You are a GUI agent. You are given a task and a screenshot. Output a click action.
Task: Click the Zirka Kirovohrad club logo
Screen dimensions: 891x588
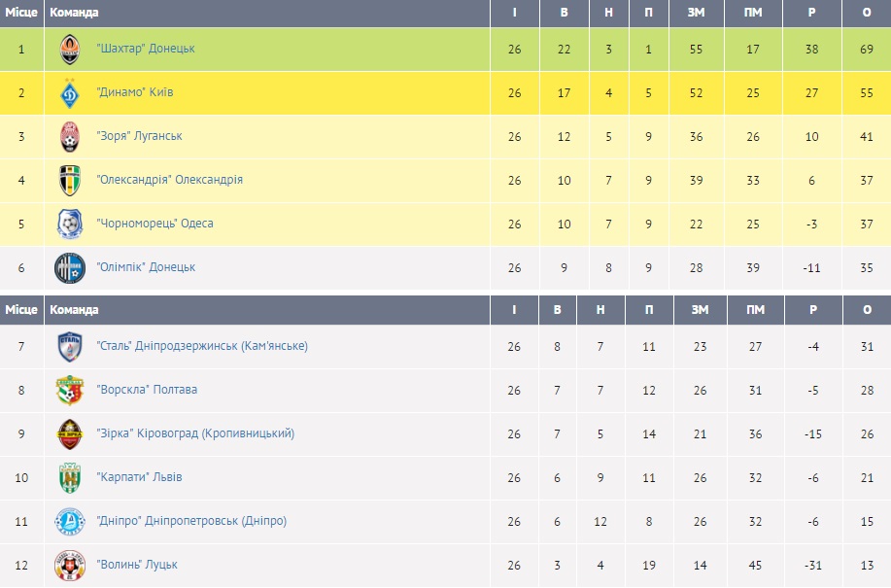[69, 433]
